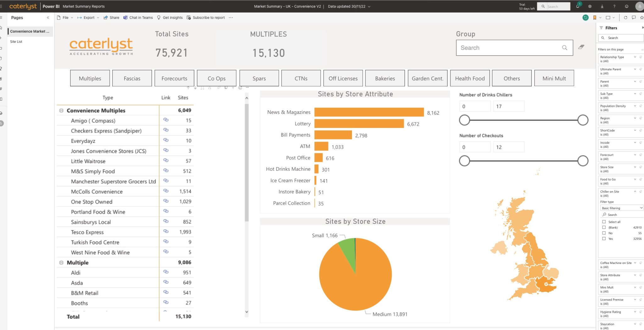644x330 pixels.
Task: Check the (Blank) option in the filter list
Action: [x=604, y=227]
